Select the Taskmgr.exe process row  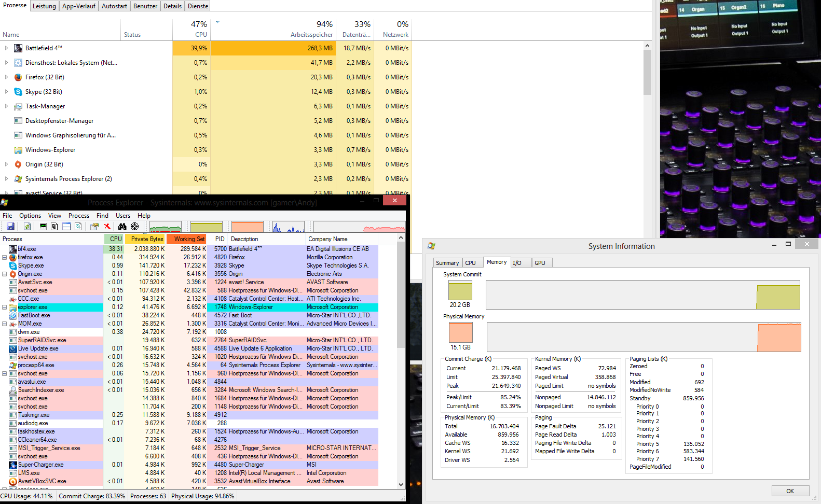189,415
